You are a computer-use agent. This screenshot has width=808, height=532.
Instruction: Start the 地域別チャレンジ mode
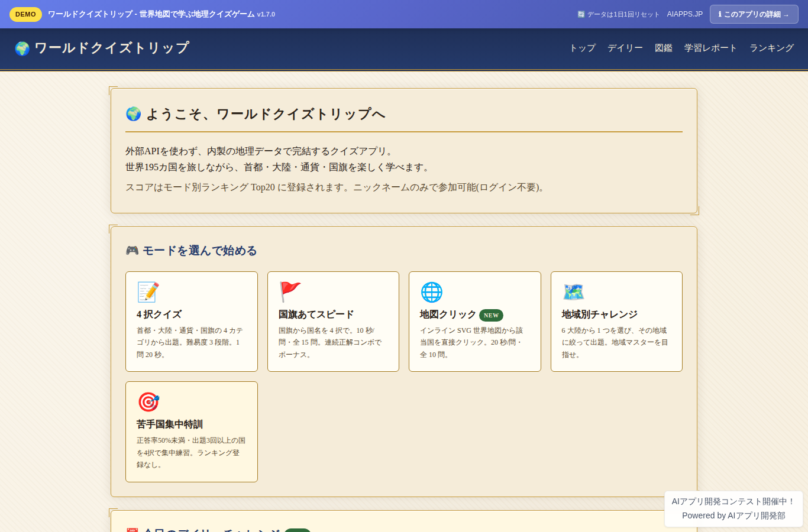(x=616, y=322)
